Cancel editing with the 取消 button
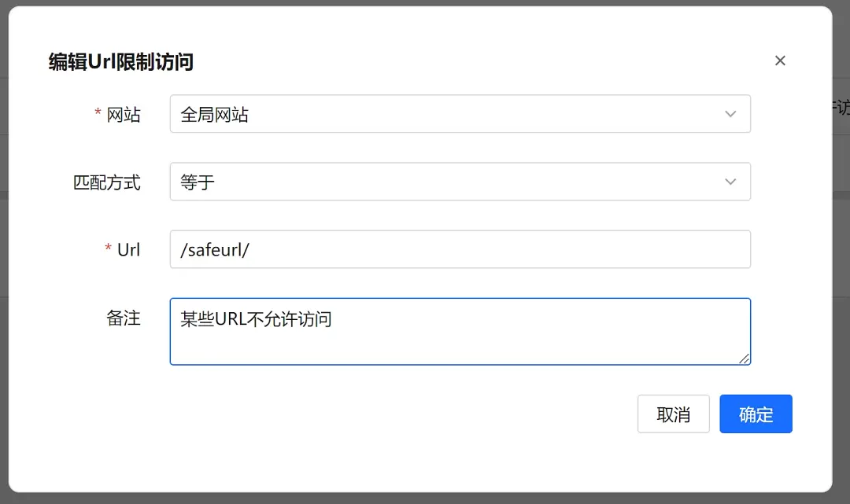The width and height of the screenshot is (850, 504). [673, 414]
